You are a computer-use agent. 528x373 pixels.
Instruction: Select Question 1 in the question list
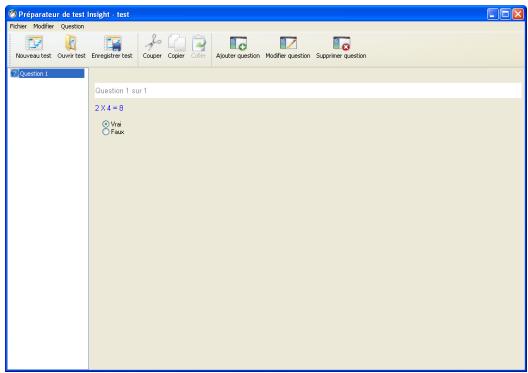[x=47, y=73]
